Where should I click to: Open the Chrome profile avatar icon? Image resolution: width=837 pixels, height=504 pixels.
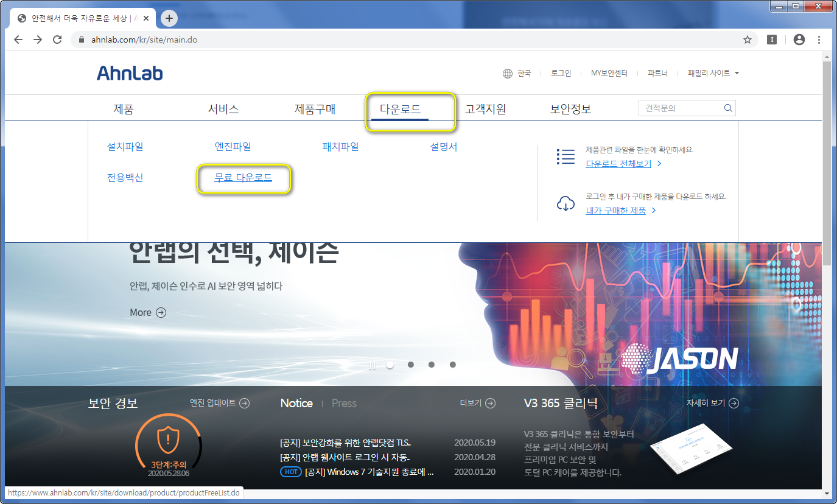coord(799,40)
